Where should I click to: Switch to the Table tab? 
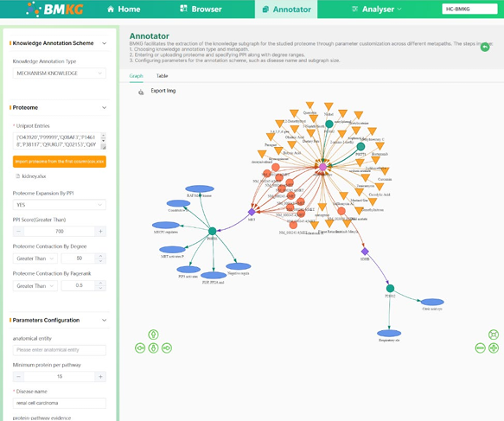click(x=162, y=76)
